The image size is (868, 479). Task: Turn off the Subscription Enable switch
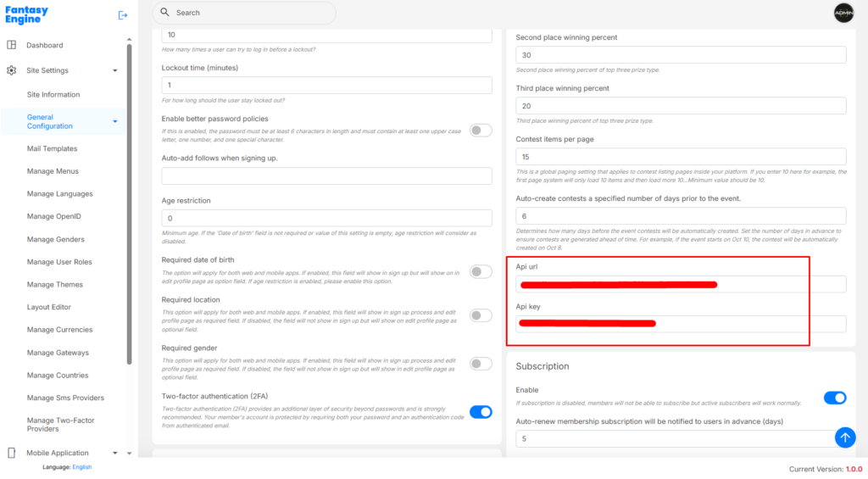click(x=835, y=398)
